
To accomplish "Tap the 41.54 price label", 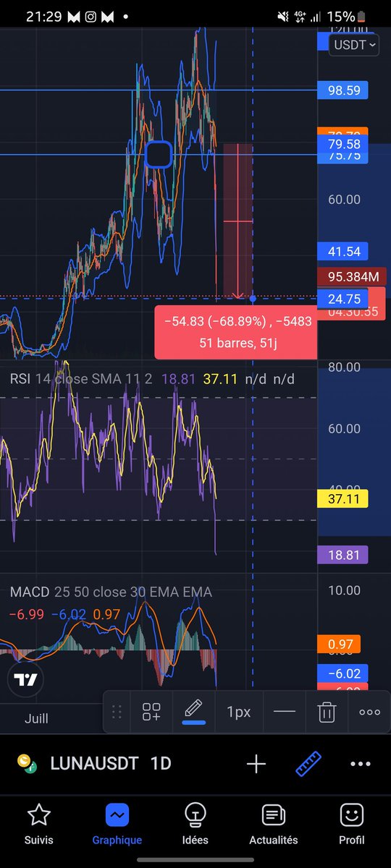I will point(343,252).
